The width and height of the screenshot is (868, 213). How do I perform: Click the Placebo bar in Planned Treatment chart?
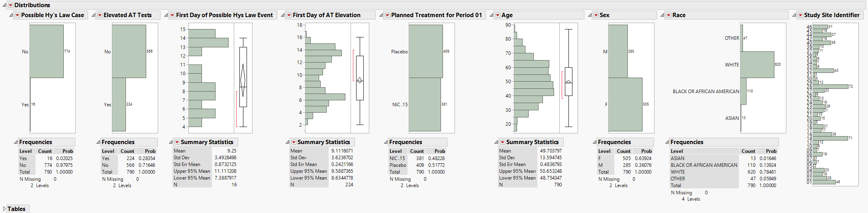click(425, 51)
